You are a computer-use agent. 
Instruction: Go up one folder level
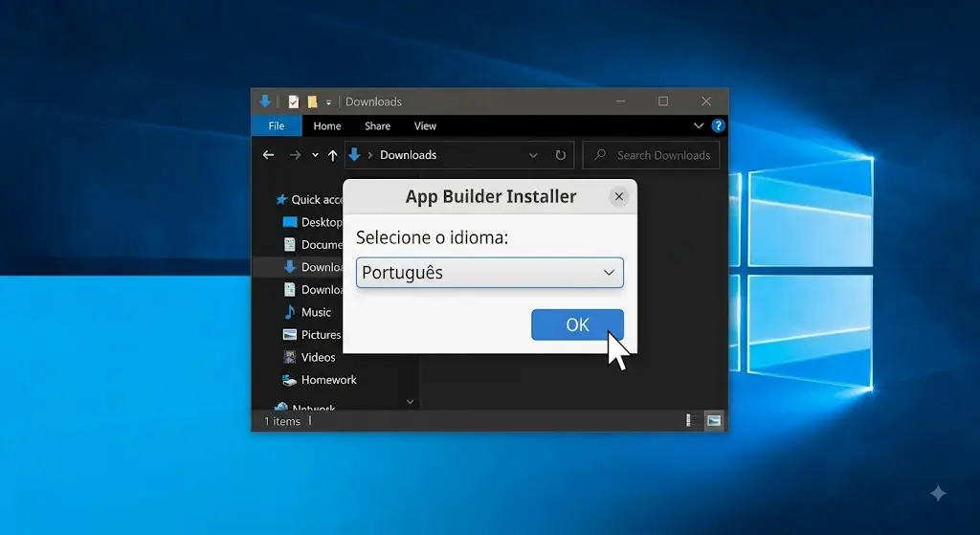click(x=332, y=155)
